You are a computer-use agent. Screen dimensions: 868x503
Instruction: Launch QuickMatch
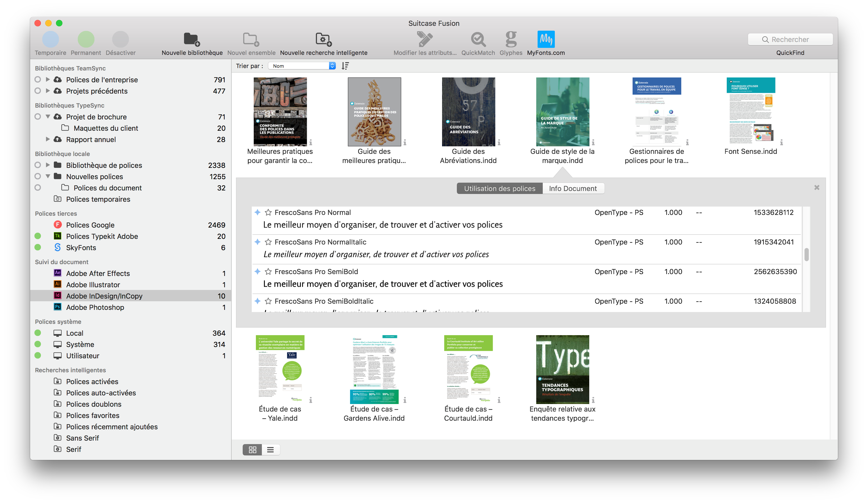[478, 39]
